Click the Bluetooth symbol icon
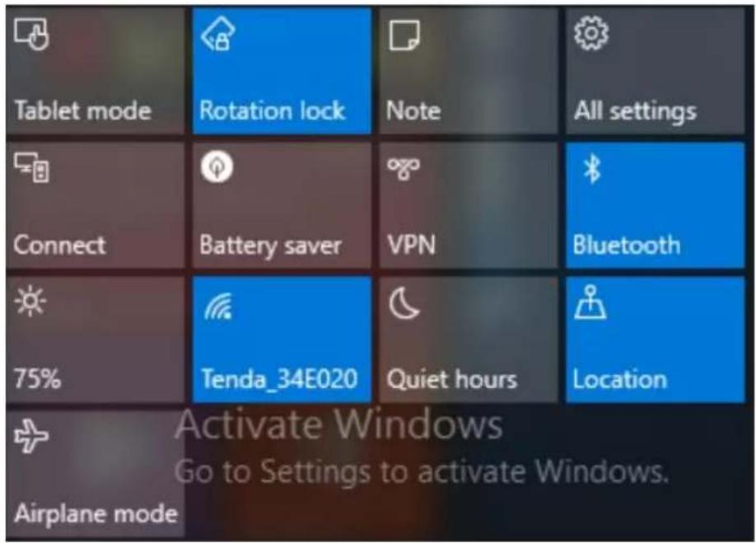 592,169
